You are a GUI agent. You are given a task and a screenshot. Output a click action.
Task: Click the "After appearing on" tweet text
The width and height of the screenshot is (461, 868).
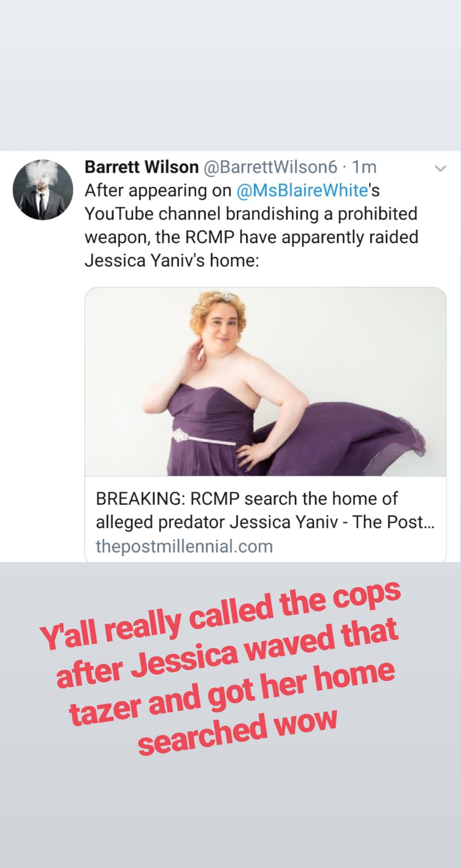158,190
